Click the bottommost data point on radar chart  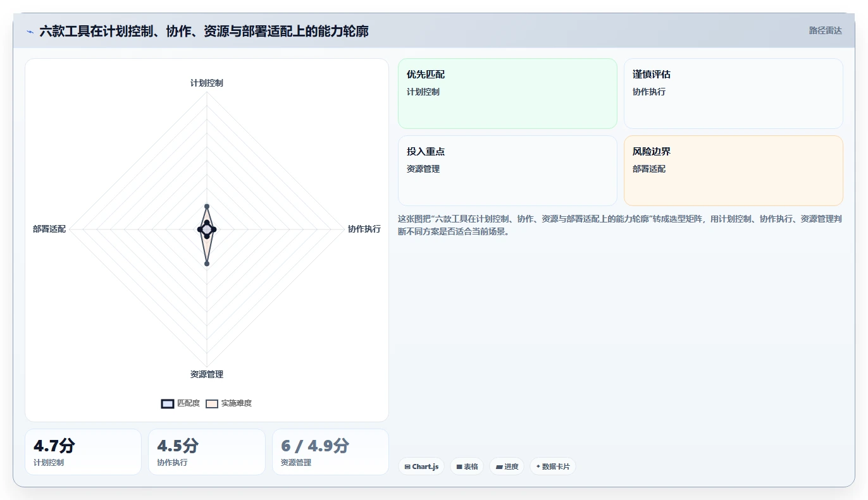207,264
